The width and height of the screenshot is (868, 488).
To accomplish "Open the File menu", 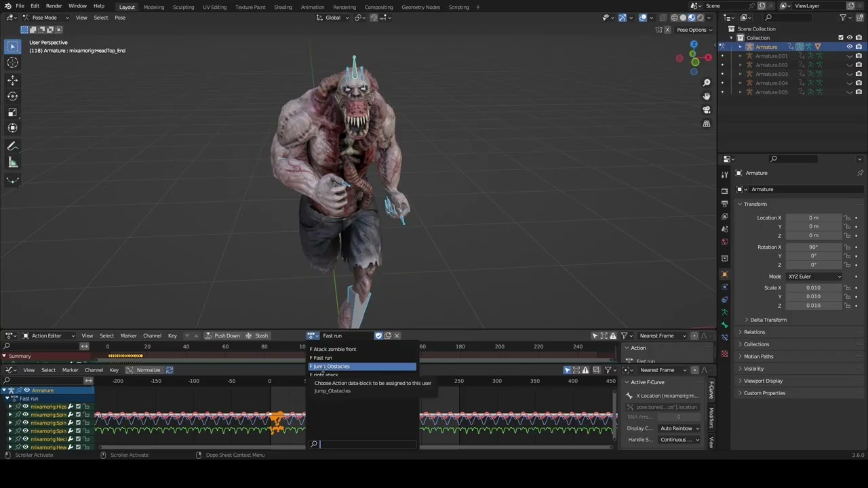I will tap(20, 6).
